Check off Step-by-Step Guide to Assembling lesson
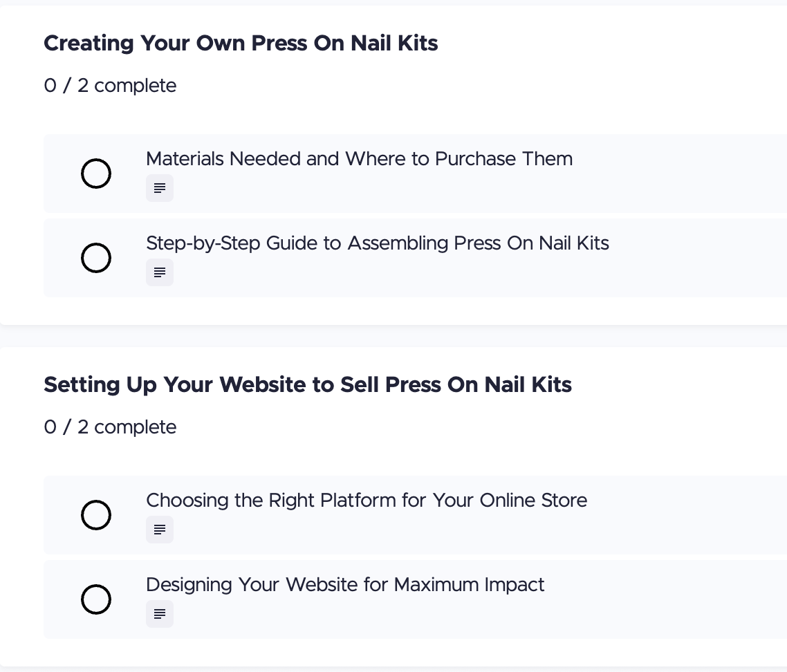 point(96,258)
